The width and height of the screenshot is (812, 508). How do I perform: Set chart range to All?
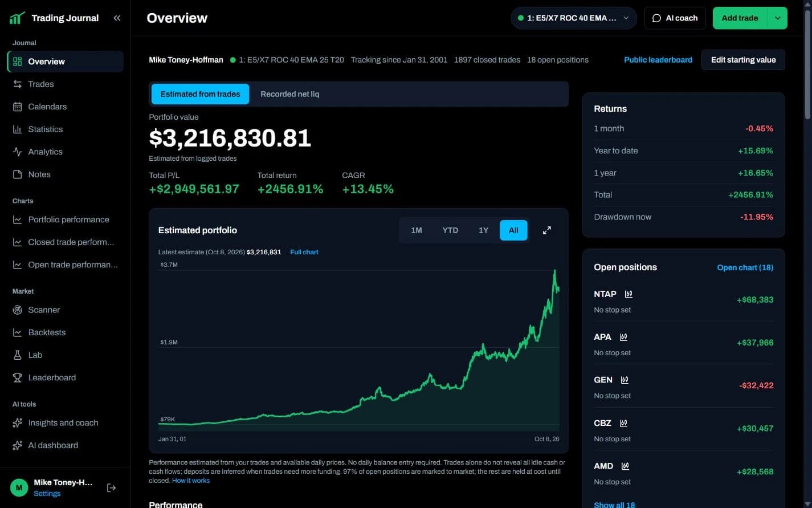click(x=513, y=230)
